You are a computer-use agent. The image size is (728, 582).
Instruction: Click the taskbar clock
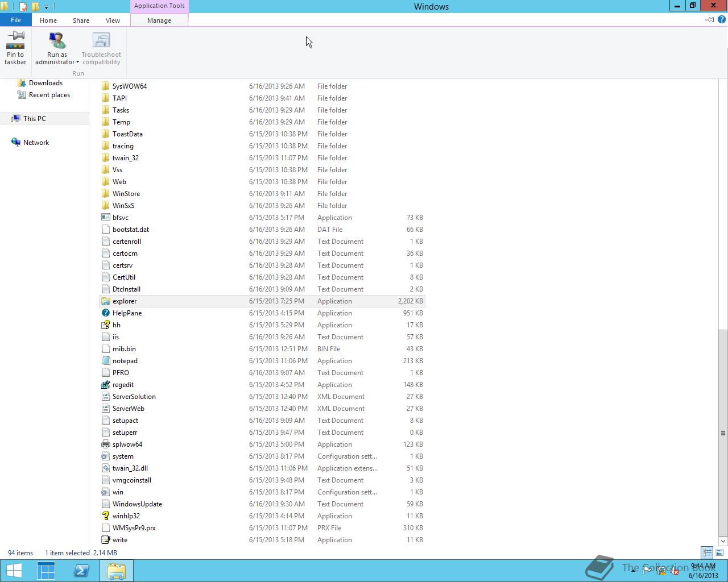[x=704, y=571]
